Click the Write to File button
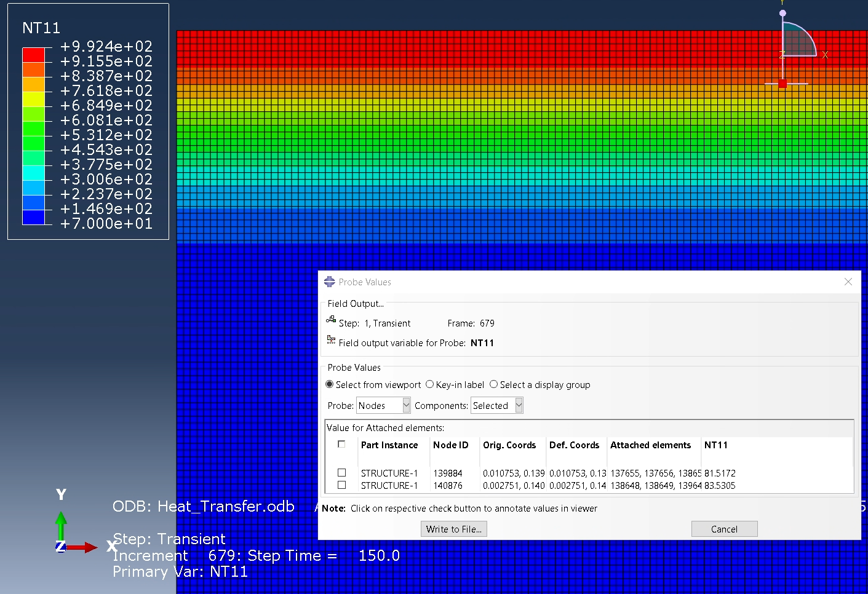 (x=453, y=529)
